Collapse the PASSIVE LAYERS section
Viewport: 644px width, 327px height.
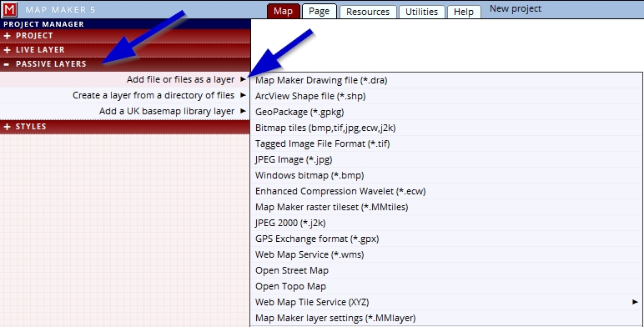tap(125, 63)
